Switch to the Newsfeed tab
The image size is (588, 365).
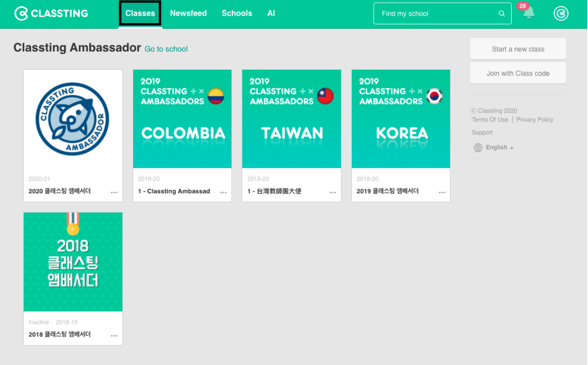[x=188, y=13]
